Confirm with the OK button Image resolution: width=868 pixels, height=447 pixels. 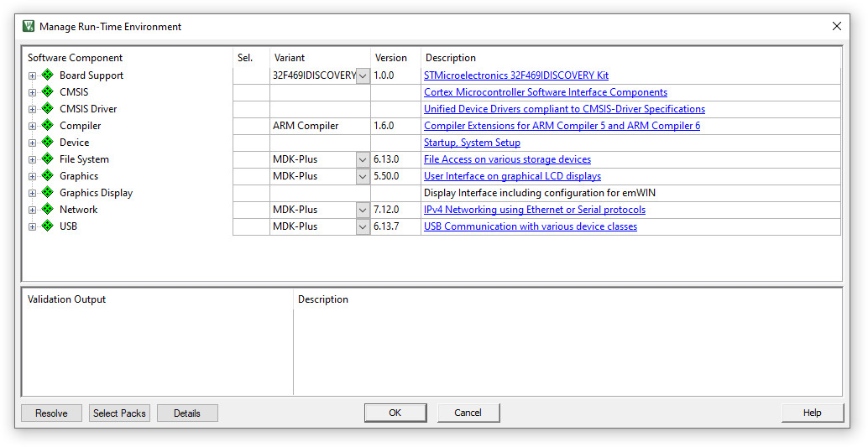(395, 413)
